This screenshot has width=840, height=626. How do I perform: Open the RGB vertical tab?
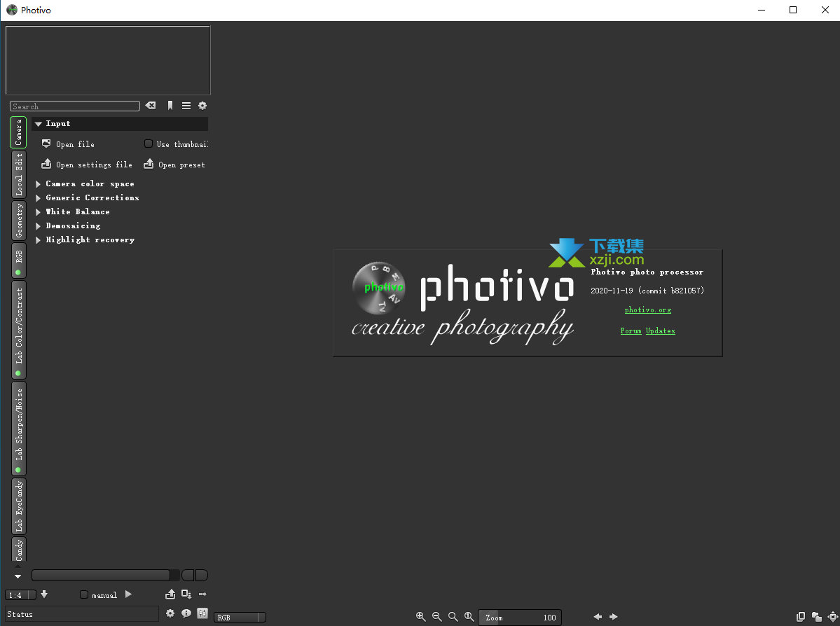[19, 260]
